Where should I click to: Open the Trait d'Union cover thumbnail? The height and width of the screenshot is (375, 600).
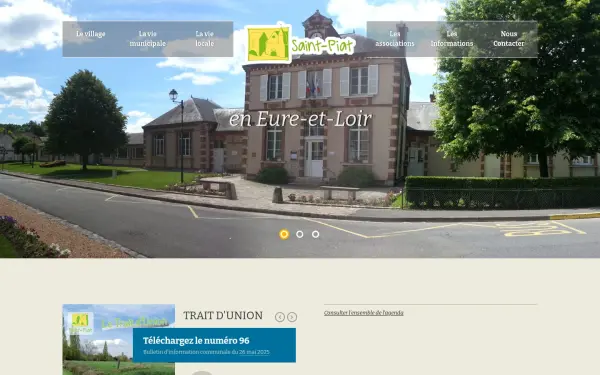[119, 339]
